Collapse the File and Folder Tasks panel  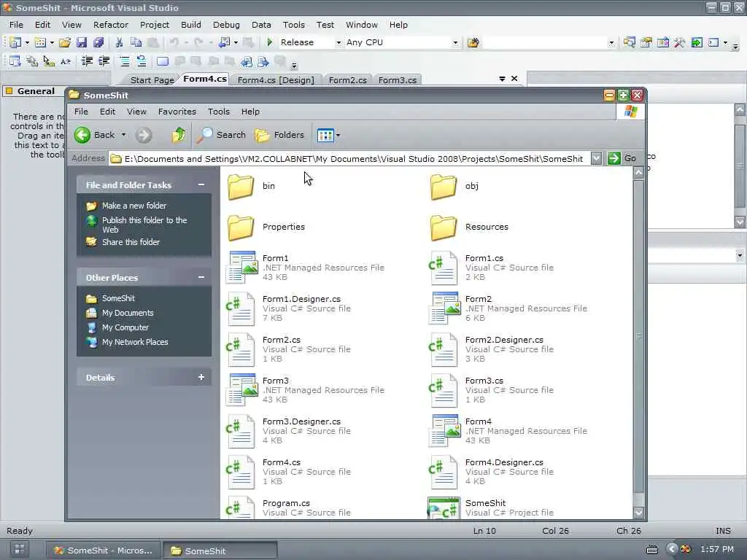pyautogui.click(x=201, y=184)
